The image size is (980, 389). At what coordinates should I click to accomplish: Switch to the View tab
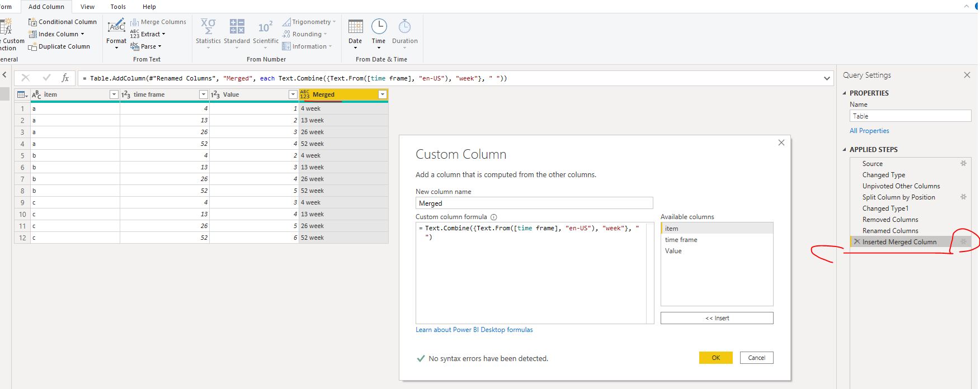pyautogui.click(x=87, y=7)
